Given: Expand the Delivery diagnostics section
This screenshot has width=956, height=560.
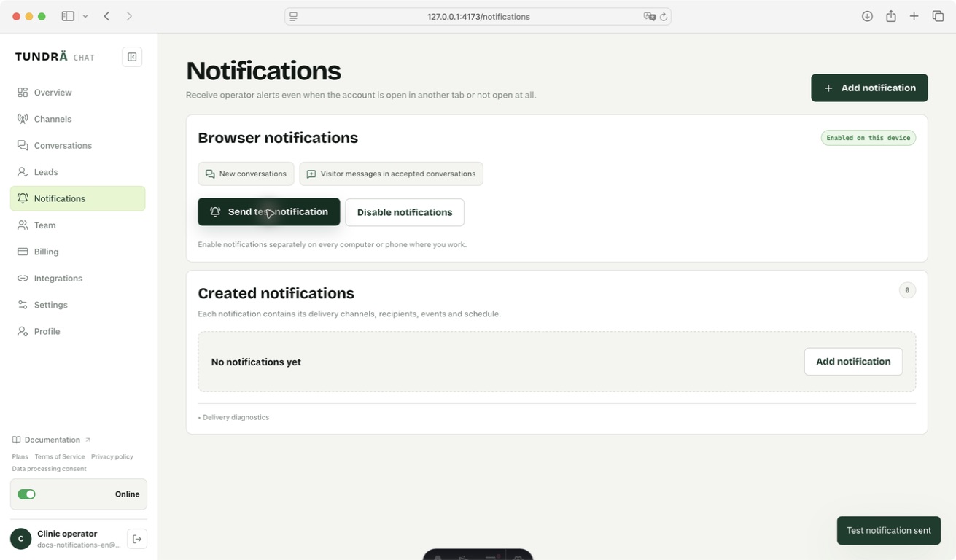Looking at the screenshot, I should click(x=233, y=417).
